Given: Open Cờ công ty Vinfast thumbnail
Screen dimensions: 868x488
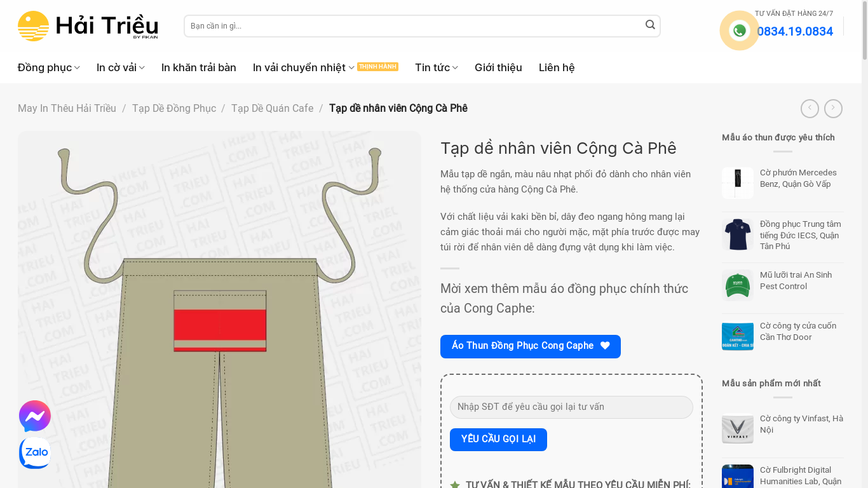Looking at the screenshot, I should click(738, 429).
